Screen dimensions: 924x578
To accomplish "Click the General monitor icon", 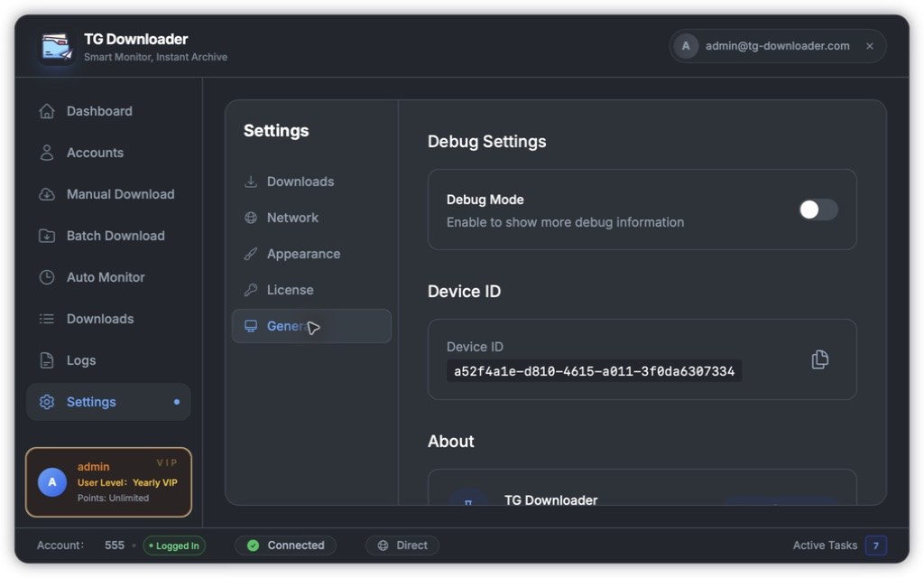I will [x=251, y=326].
